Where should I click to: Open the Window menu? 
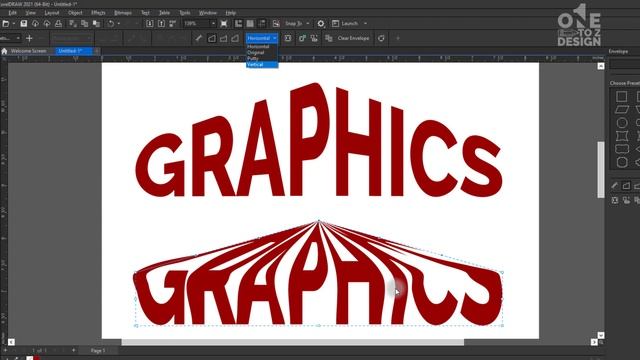[x=208, y=13]
